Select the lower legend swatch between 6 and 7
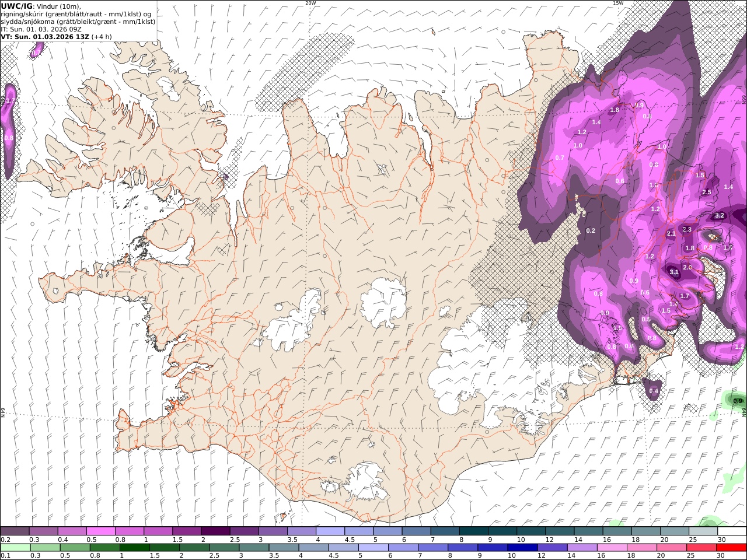 (x=403, y=547)
